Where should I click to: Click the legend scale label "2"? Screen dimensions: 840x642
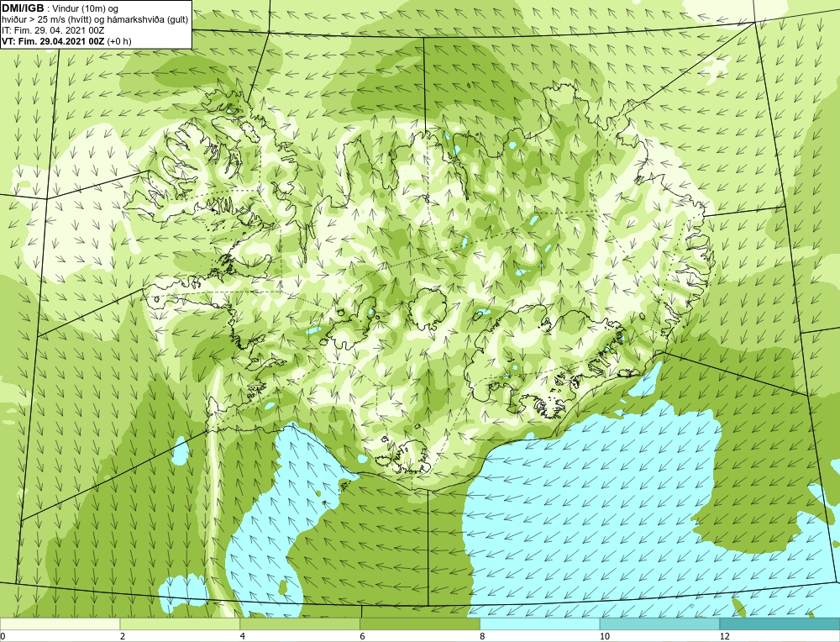coord(123,636)
